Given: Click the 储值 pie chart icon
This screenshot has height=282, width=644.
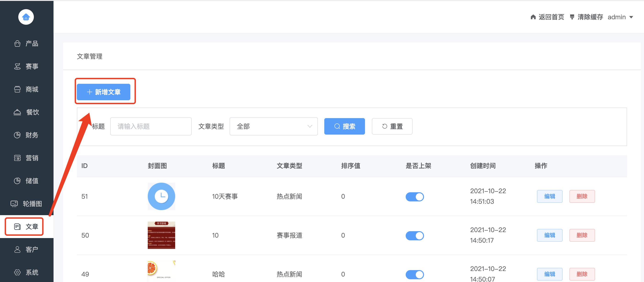Looking at the screenshot, I should [x=17, y=181].
